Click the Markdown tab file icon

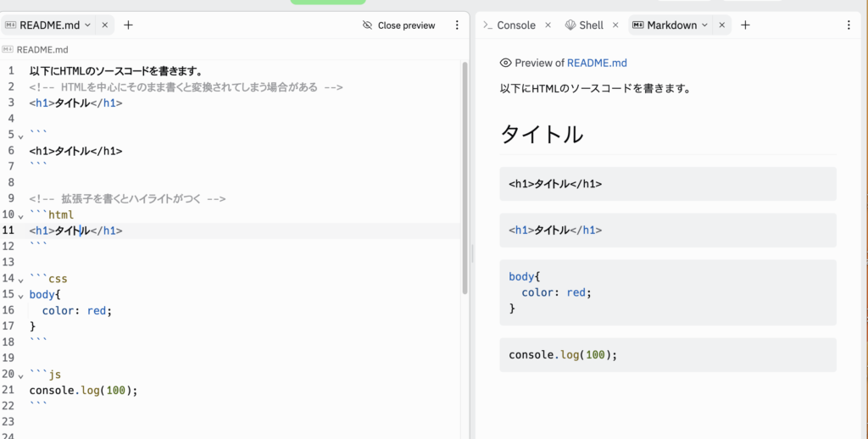638,25
